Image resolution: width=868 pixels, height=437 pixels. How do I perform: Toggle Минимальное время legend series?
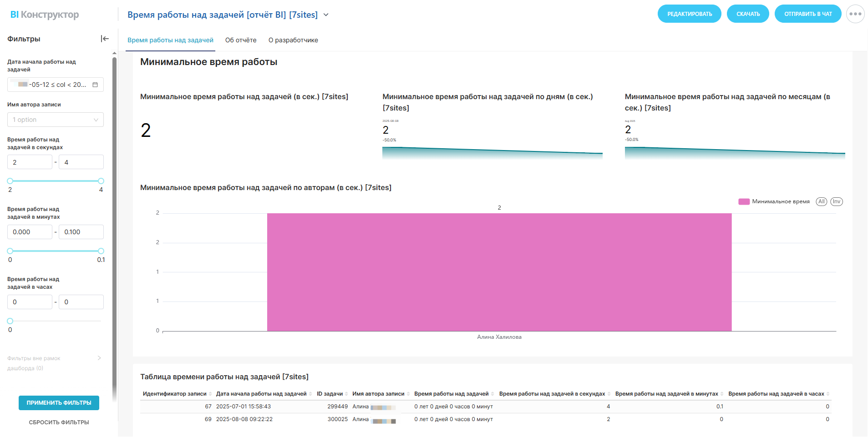(x=774, y=201)
